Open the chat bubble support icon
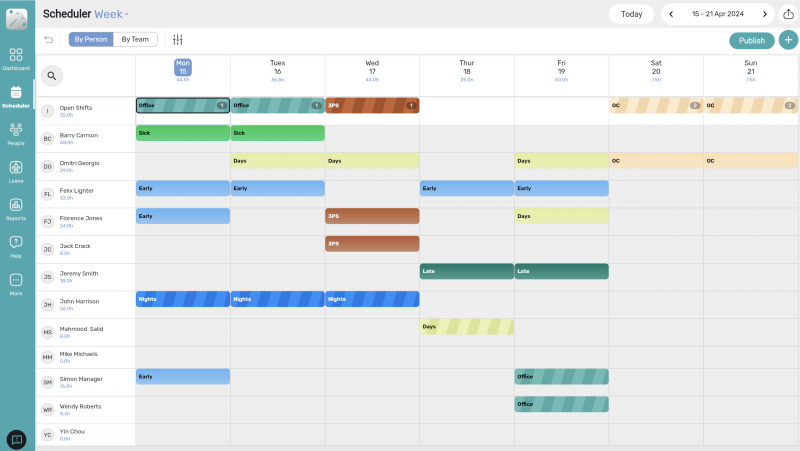This screenshot has width=800, height=451. point(16,439)
